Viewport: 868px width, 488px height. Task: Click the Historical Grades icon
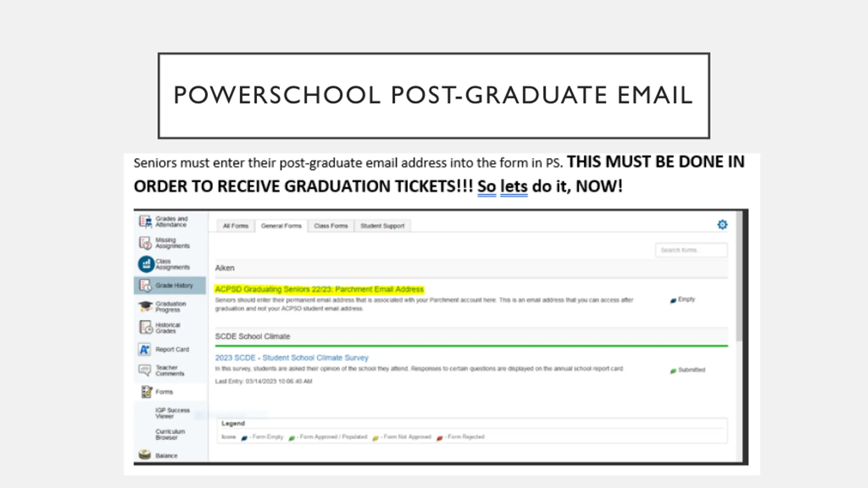pos(146,328)
